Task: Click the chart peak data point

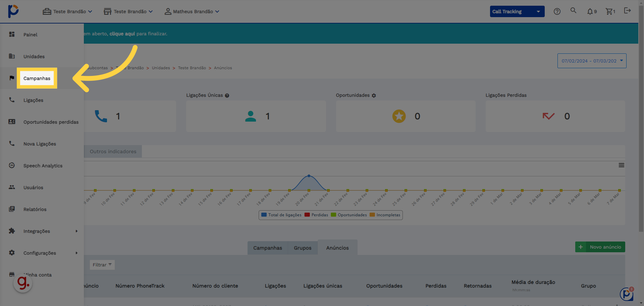Action: click(x=309, y=176)
